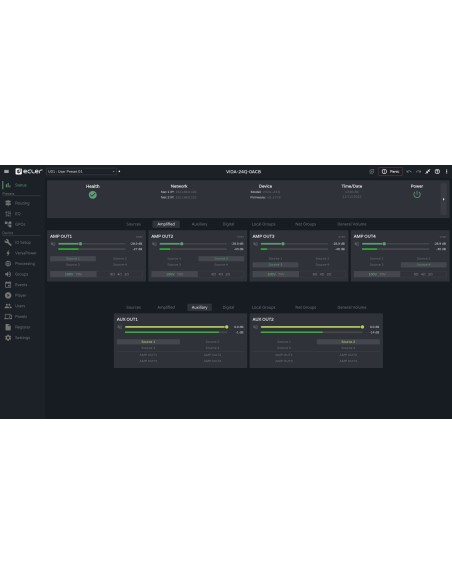Select Source 3 for AMP OUT3
The width and height of the screenshot is (452, 584).
tap(276, 264)
